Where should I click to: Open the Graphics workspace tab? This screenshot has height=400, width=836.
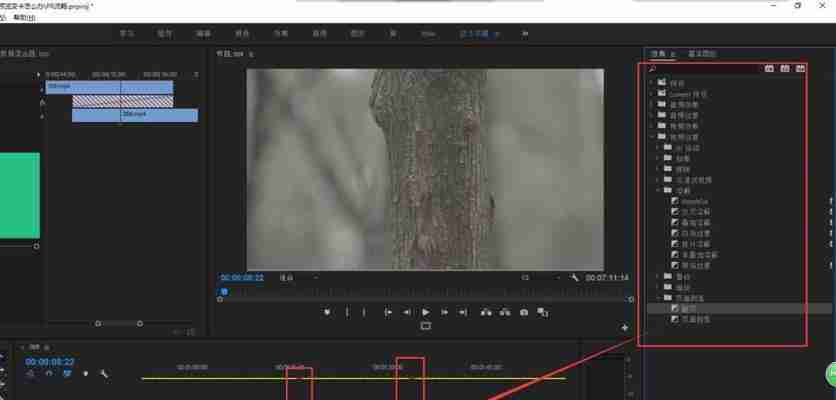[x=357, y=34]
